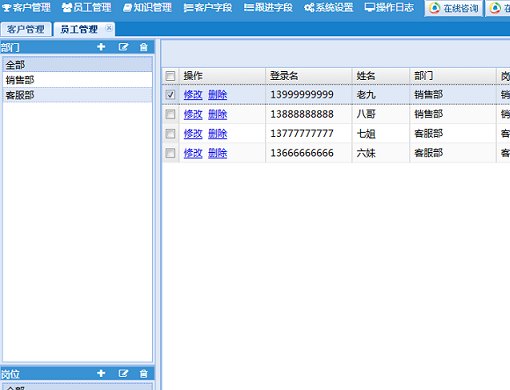This screenshot has height=390, width=510.
Task: Click the name cell 老九
Action: tap(380, 95)
